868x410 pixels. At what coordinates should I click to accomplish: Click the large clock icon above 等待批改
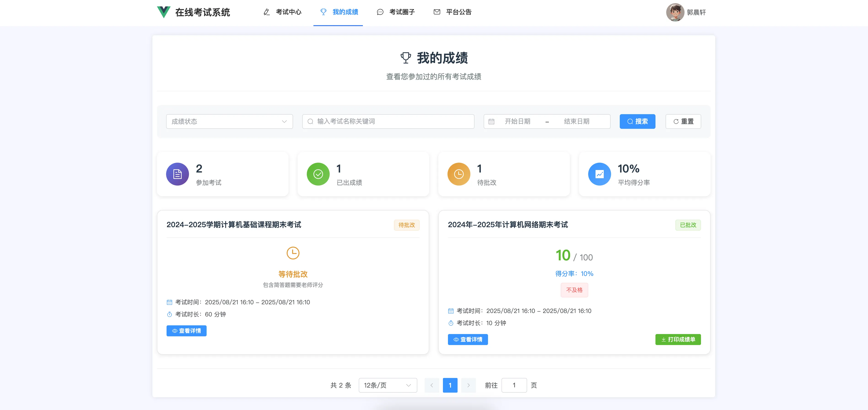coord(293,253)
